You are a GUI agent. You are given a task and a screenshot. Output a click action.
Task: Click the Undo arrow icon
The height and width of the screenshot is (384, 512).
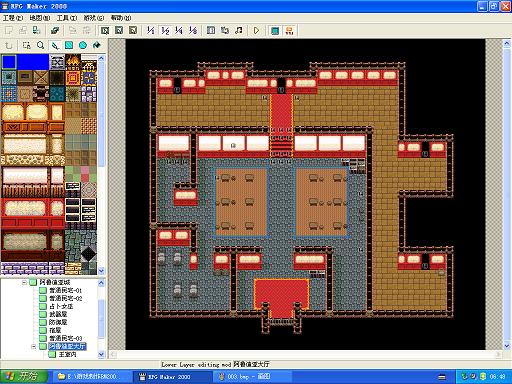pyautogui.click(x=9, y=45)
